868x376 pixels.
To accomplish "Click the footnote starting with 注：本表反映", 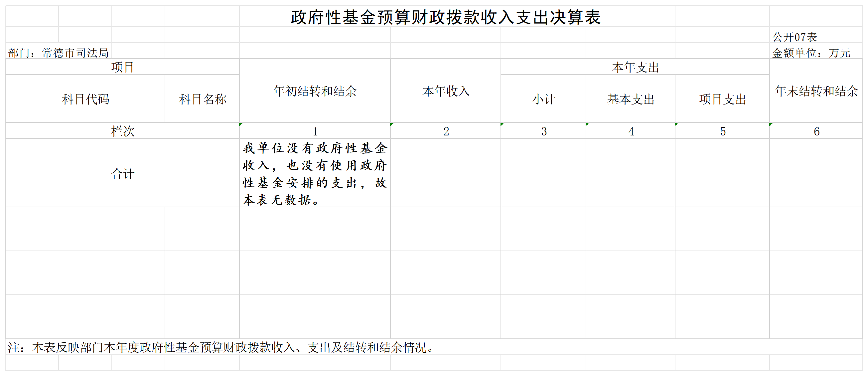I will tap(221, 347).
